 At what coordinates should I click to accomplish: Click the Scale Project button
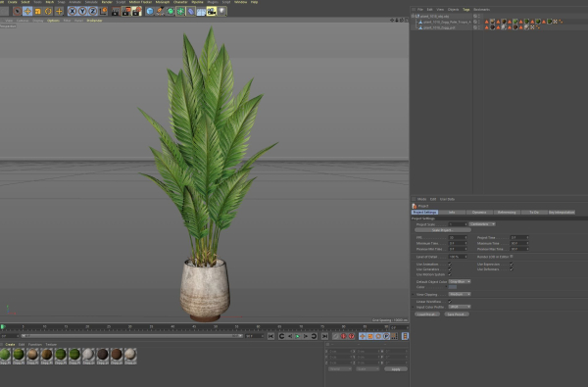443,230
